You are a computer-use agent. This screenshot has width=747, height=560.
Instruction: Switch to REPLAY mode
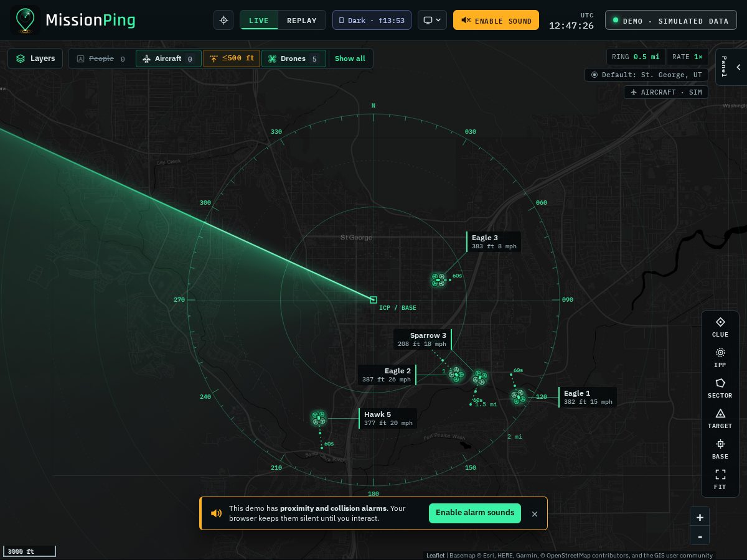pos(302,20)
